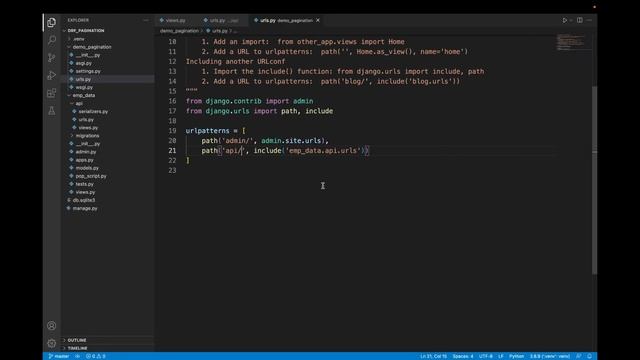Open the Search view in activity bar

51,40
